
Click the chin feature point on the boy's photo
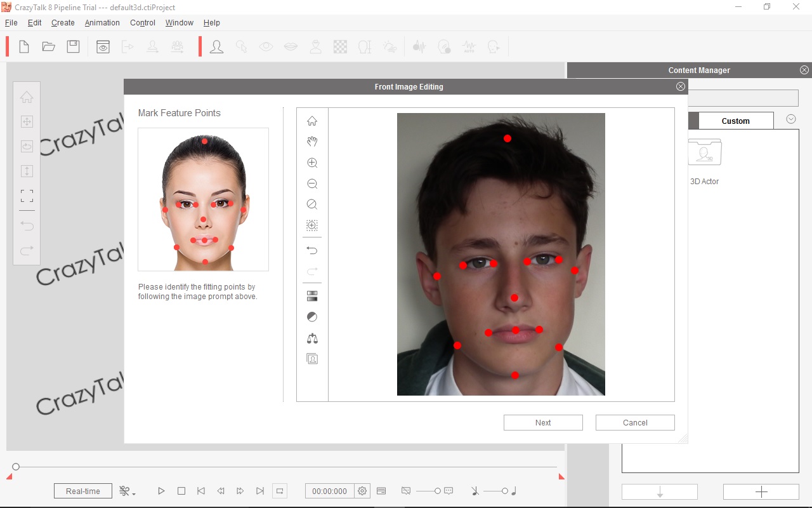pyautogui.click(x=515, y=375)
